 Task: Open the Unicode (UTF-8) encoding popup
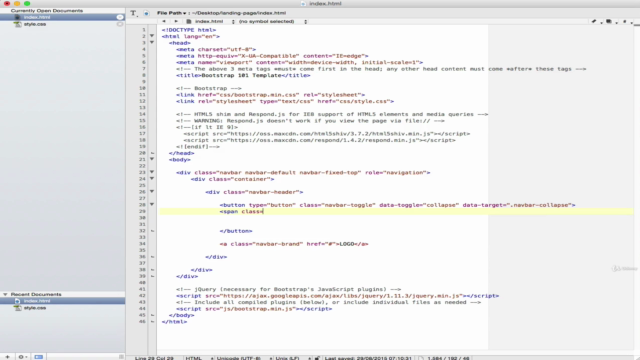pos(244,358)
